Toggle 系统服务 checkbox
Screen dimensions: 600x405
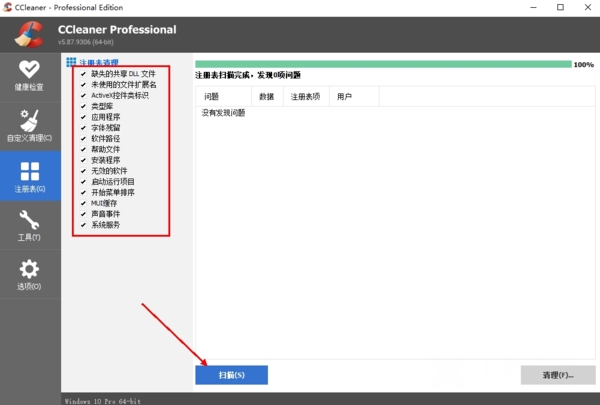(x=83, y=225)
